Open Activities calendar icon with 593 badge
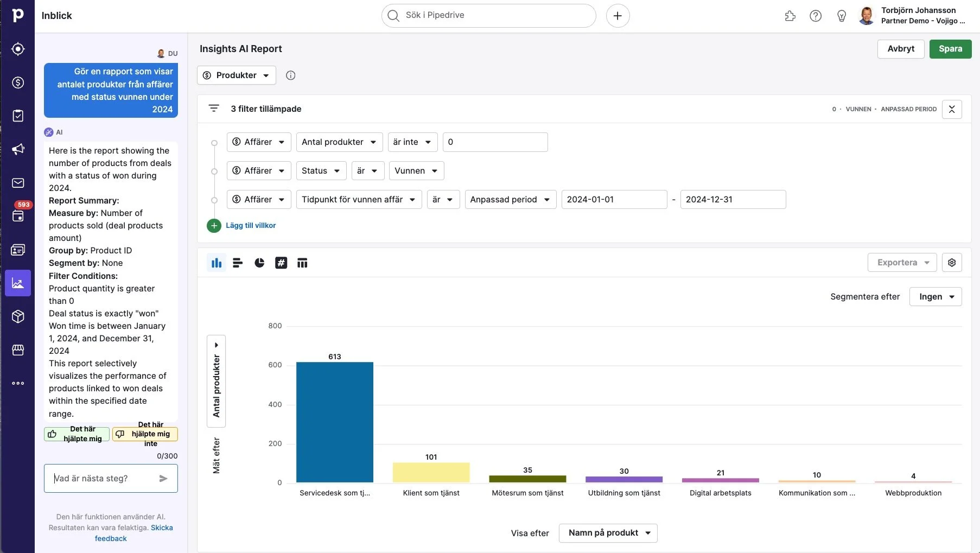Screen dimensions: 980x553 coord(18,215)
